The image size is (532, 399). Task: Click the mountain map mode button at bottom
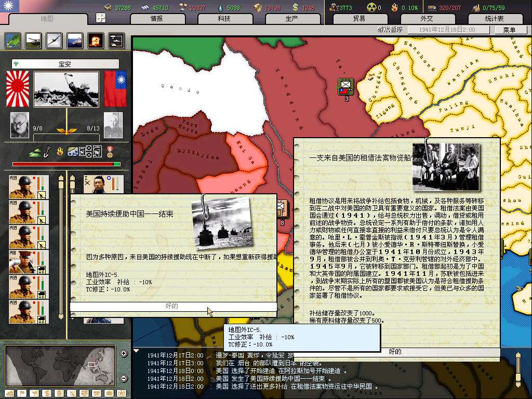(9, 394)
